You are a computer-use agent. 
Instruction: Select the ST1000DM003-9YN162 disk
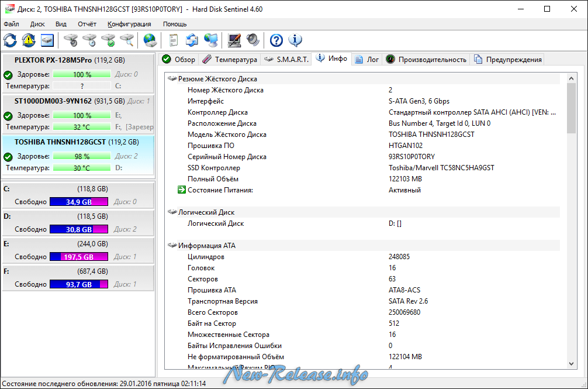pyautogui.click(x=78, y=114)
